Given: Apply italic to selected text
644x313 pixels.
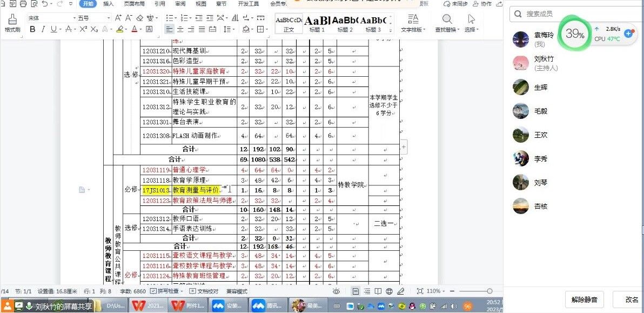Looking at the screenshot, I should tap(43, 29).
